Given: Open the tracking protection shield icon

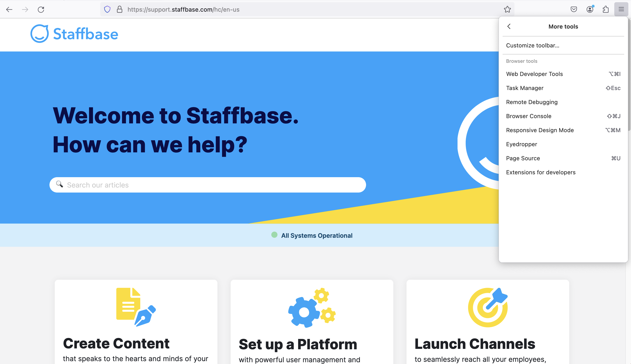Looking at the screenshot, I should pyautogui.click(x=107, y=9).
